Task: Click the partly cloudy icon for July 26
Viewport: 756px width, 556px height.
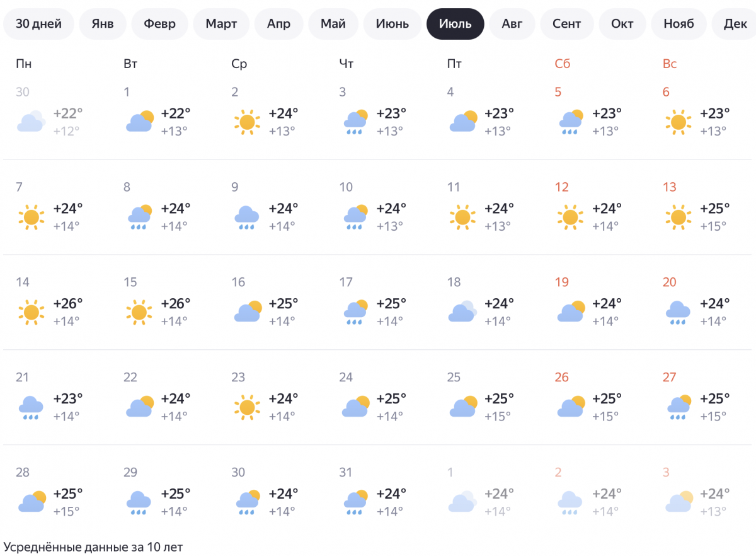Action: point(570,407)
